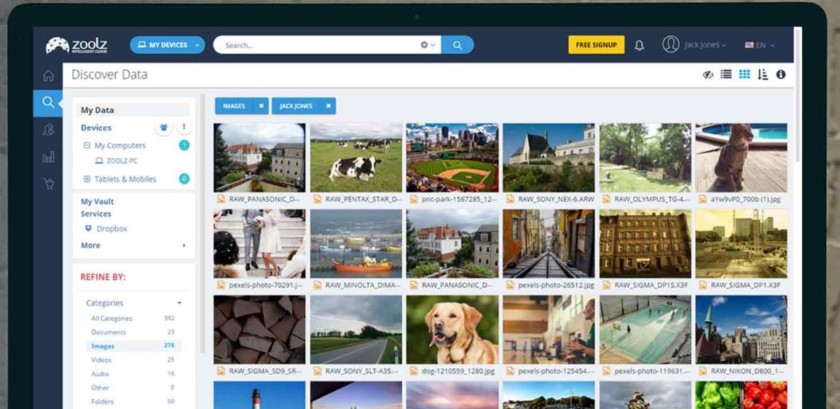The image size is (840, 409).
Task: Open the Home icon in left sidebar
Action: [x=48, y=76]
